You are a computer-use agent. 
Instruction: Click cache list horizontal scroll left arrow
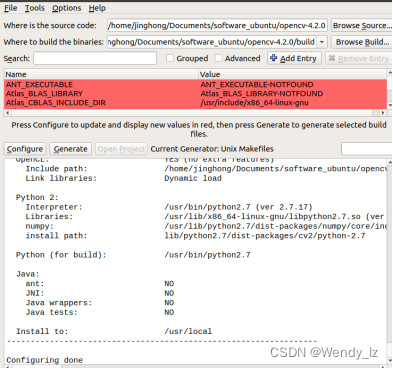[7, 113]
